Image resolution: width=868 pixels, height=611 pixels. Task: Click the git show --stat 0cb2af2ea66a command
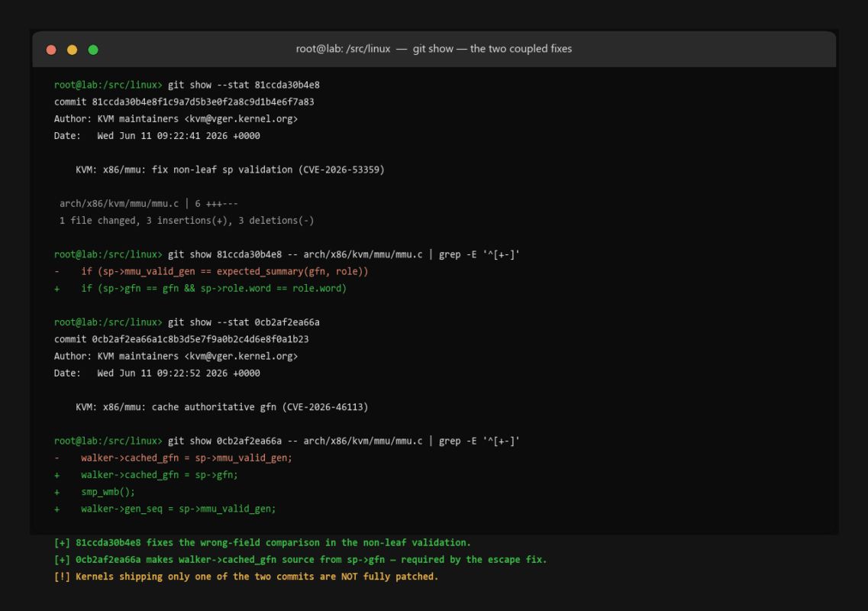[244, 322]
